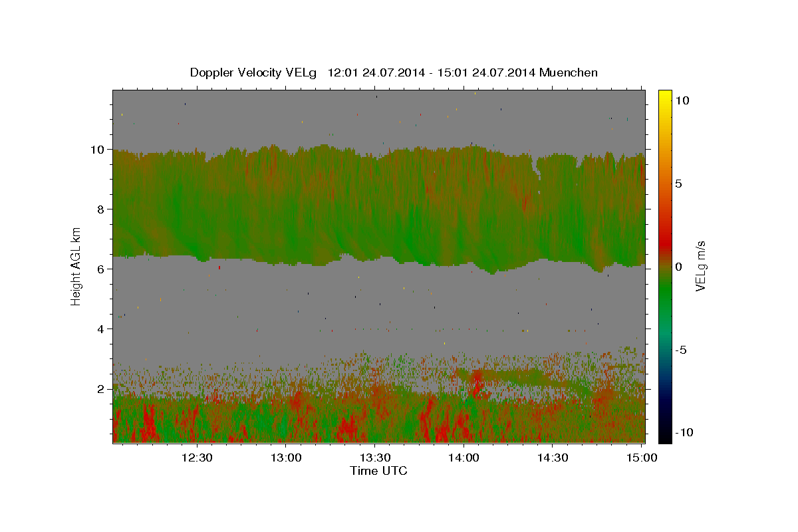This screenshot has width=798, height=532.
Task: Click the colorbar label '10' at top
Action: [682, 100]
